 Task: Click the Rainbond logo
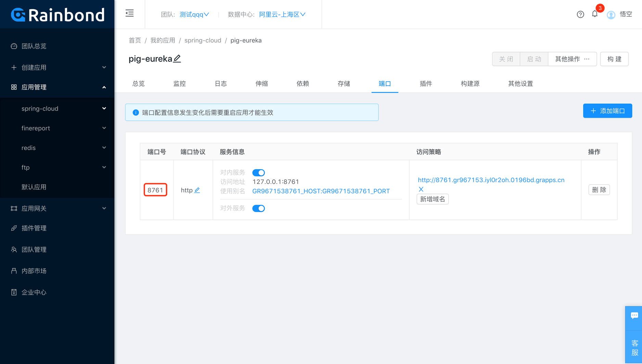click(57, 15)
